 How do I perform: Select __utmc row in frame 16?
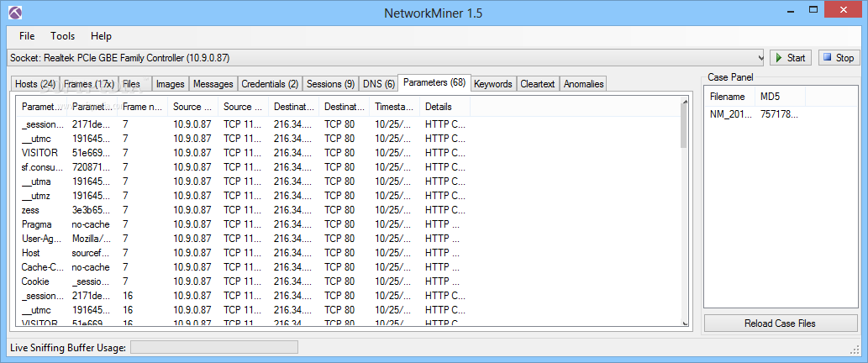point(243,310)
